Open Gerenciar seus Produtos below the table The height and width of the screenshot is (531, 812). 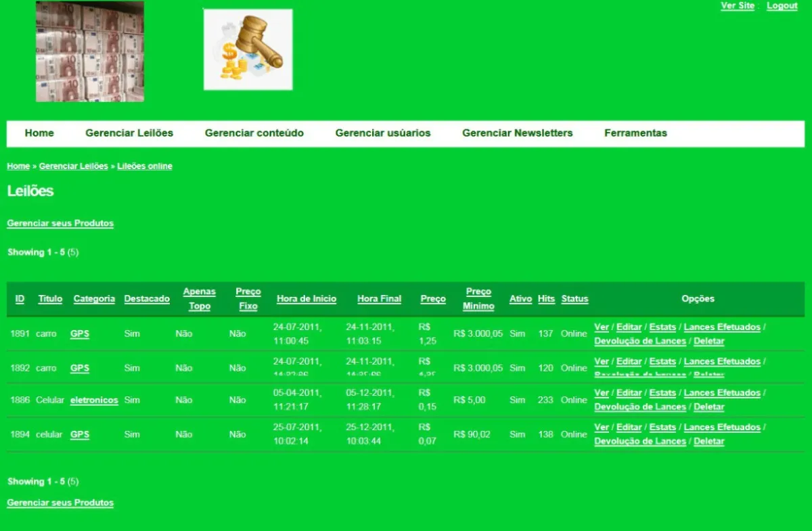pos(60,503)
